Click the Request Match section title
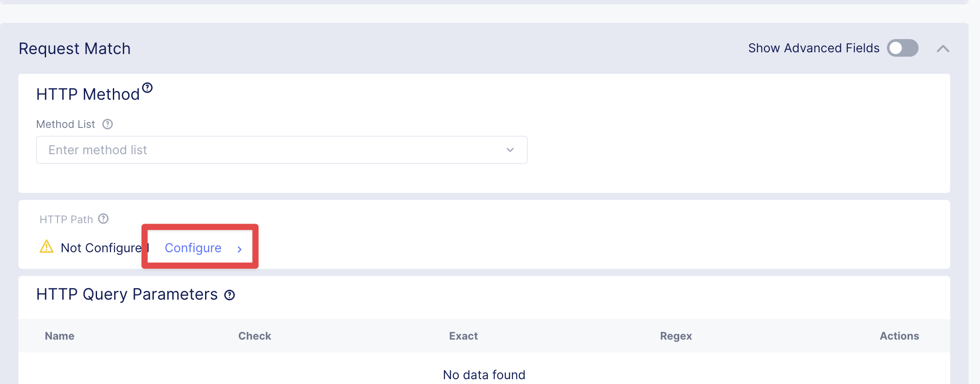Viewport: 980px width, 384px height. click(75, 48)
